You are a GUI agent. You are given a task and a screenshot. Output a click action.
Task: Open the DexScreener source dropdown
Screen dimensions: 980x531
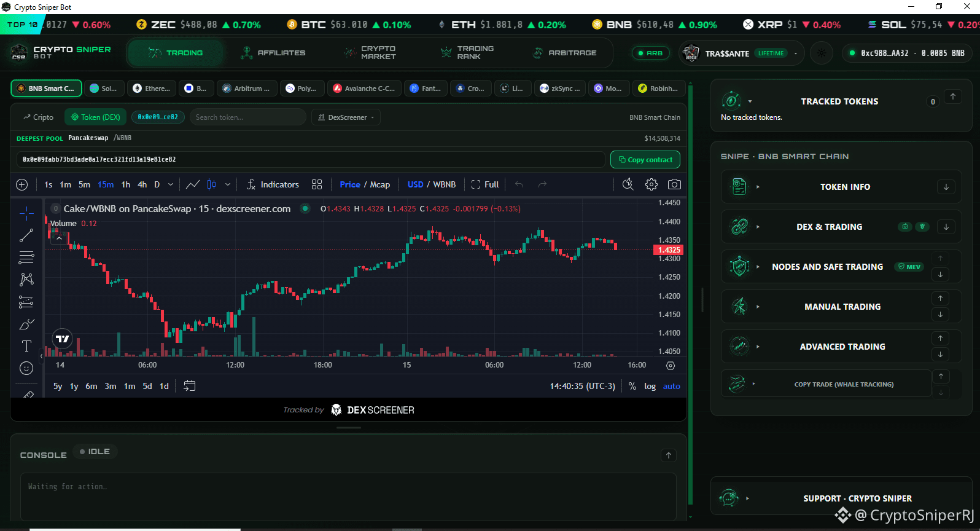click(346, 117)
